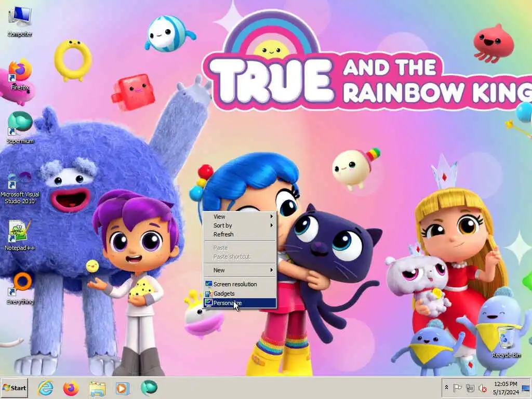Open the muted volume tray icon
Image resolution: width=532 pixels, height=399 pixels.
(x=483, y=388)
